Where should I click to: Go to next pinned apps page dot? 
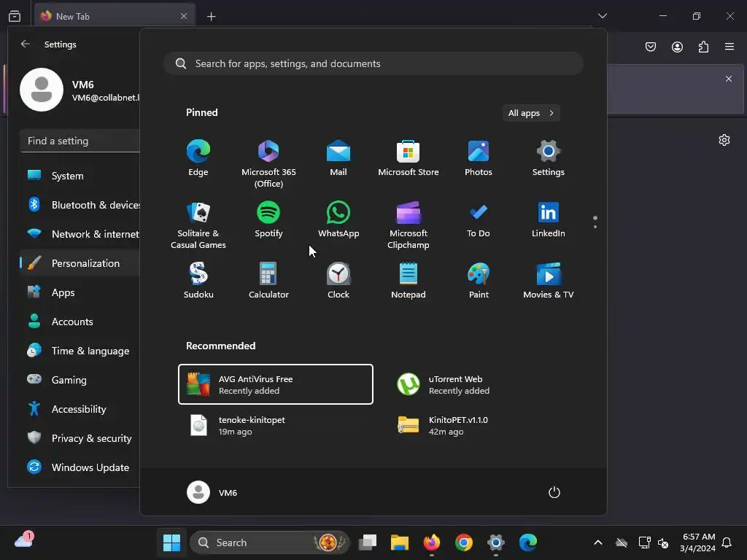click(x=595, y=227)
